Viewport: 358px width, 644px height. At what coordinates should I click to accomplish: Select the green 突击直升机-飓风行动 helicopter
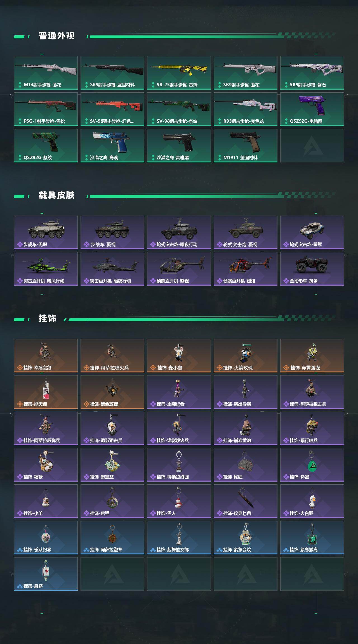pyautogui.click(x=46, y=269)
